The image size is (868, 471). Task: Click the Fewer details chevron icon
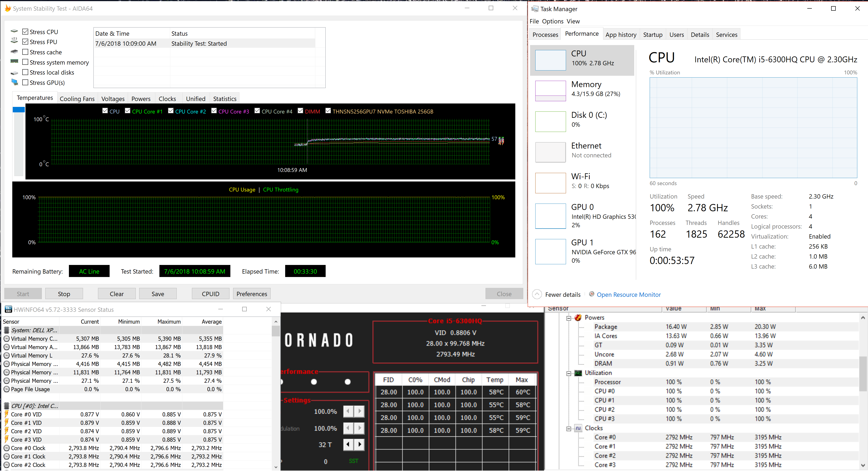(537, 295)
